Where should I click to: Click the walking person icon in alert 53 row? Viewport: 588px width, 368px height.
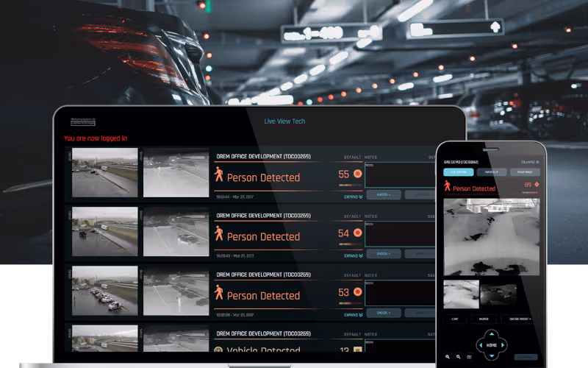(x=218, y=292)
